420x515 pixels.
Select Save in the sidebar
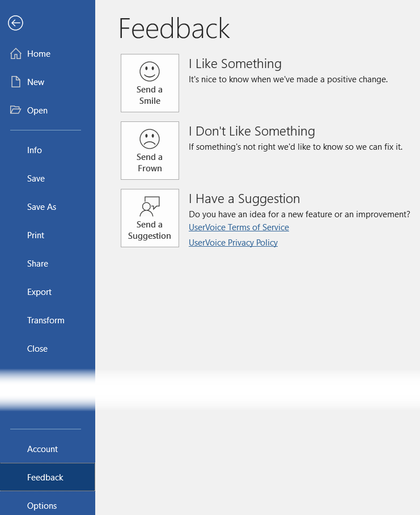tap(48, 178)
